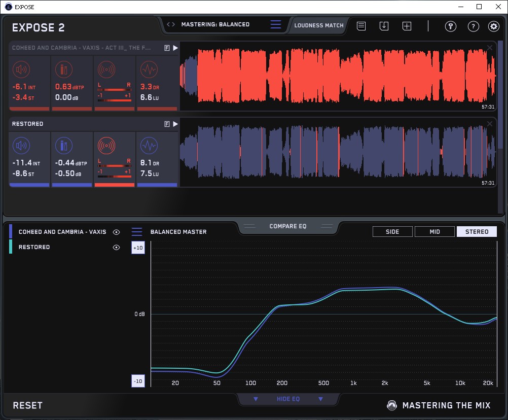Toggle Loudness Match
Viewport: 508px width, 420px height.
click(x=319, y=25)
